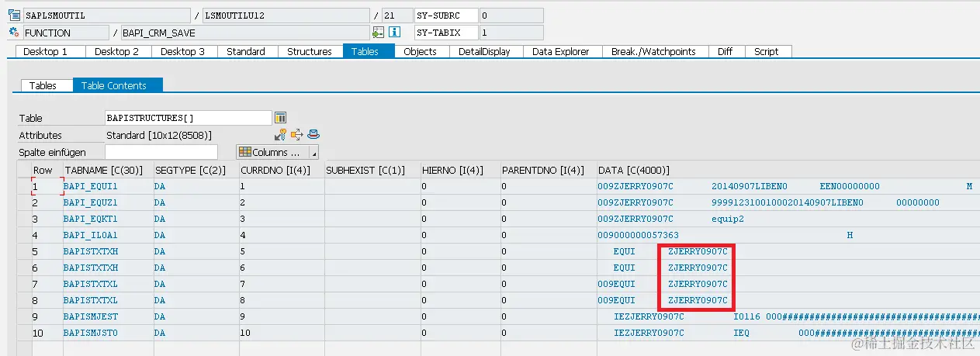Expand the Columns dropdown arrow

tap(313, 153)
